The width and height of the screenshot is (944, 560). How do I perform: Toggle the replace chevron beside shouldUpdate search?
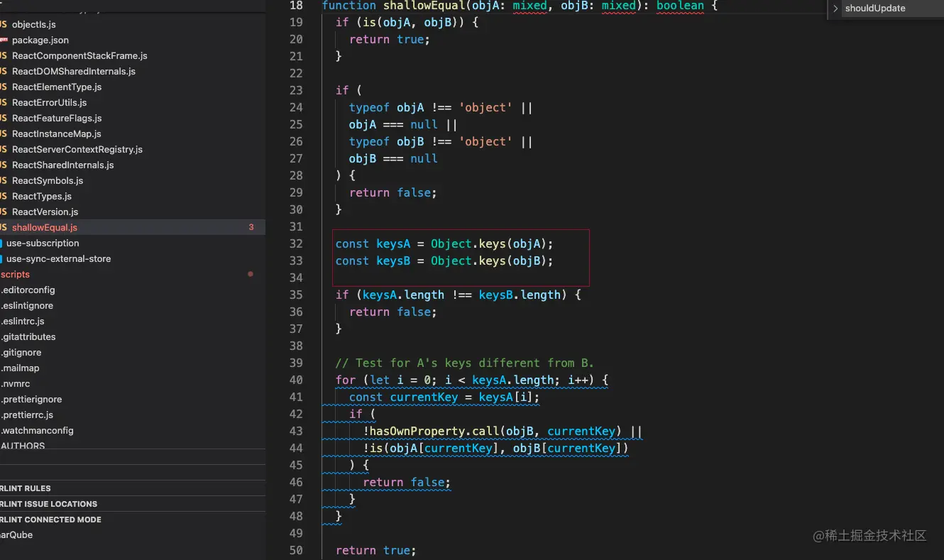835,9
